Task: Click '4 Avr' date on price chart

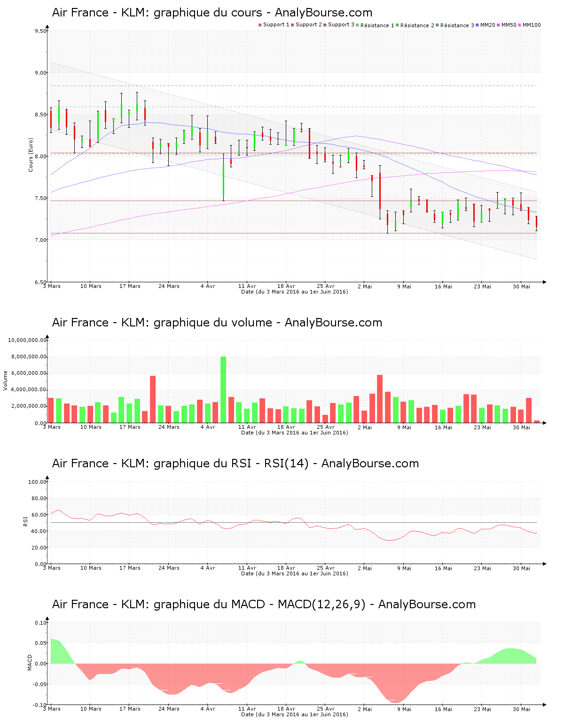Action: click(208, 286)
